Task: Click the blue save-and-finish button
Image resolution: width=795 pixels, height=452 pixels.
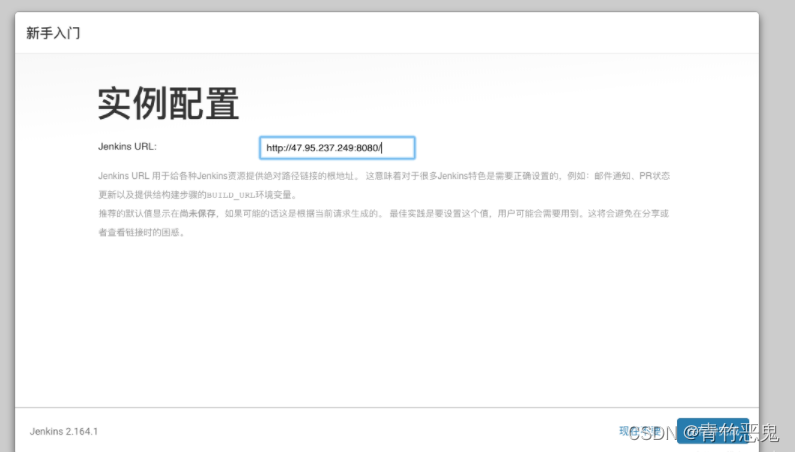Action: click(713, 431)
